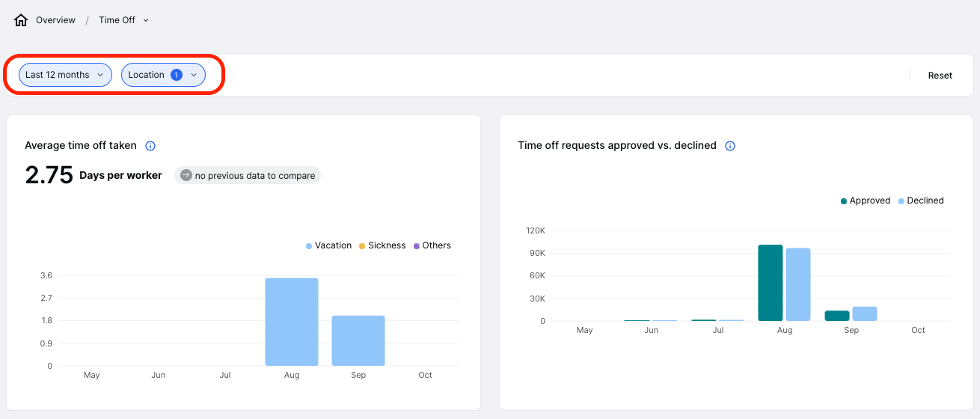The height and width of the screenshot is (419, 980).
Task: Toggle the Vacation legend series
Action: (x=328, y=245)
